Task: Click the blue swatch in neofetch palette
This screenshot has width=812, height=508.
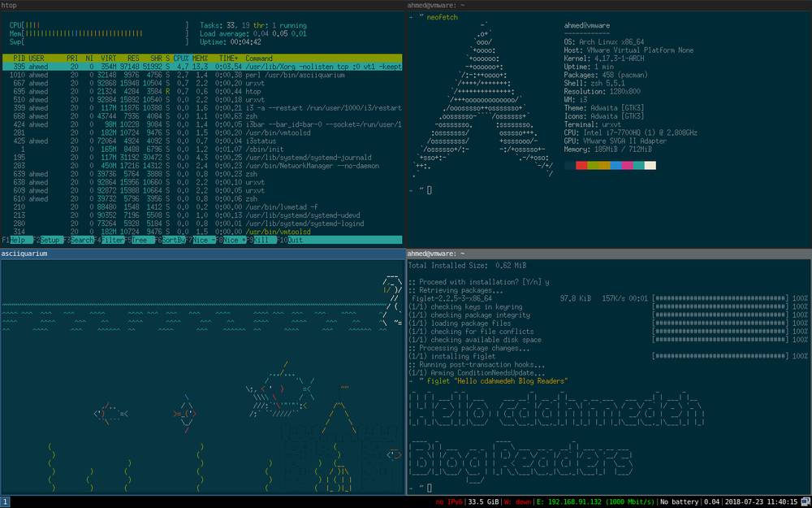Action: 615,165
